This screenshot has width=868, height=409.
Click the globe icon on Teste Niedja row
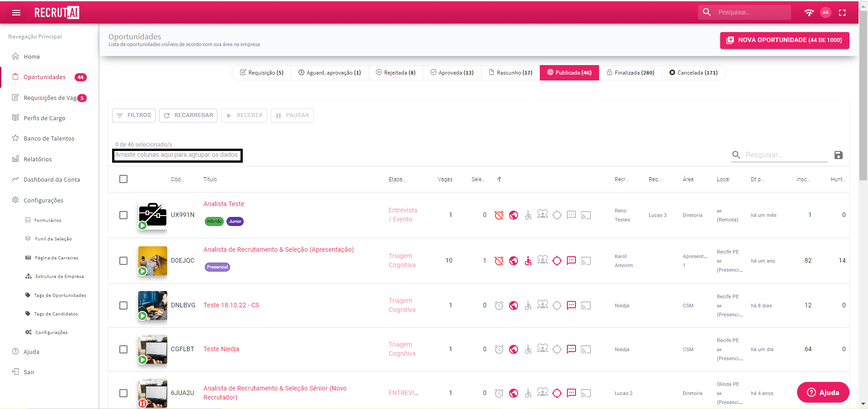click(513, 349)
